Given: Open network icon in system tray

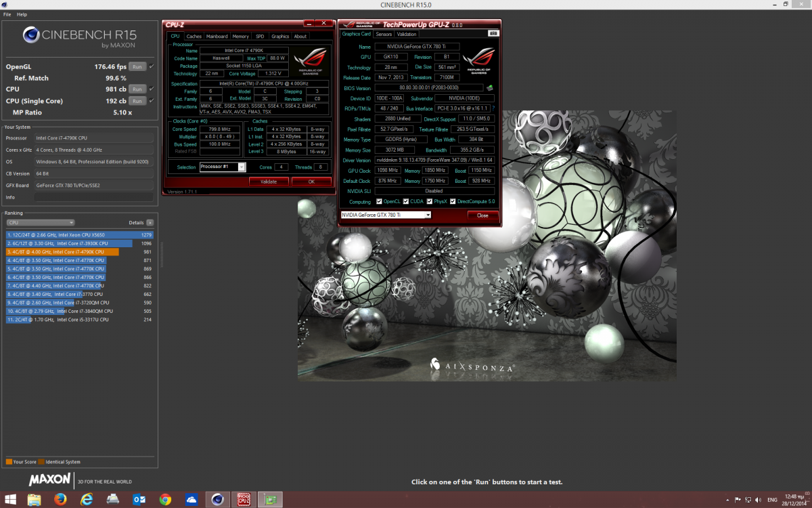Looking at the screenshot, I should [x=747, y=500].
